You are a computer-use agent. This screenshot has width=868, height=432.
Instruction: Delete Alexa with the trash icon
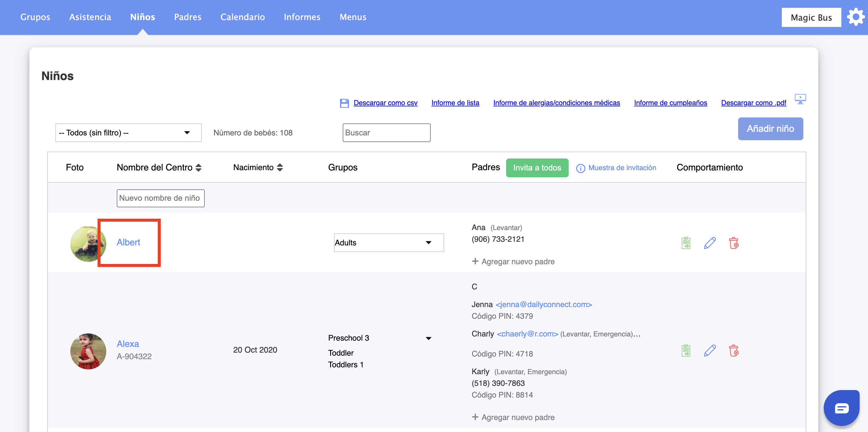click(734, 351)
